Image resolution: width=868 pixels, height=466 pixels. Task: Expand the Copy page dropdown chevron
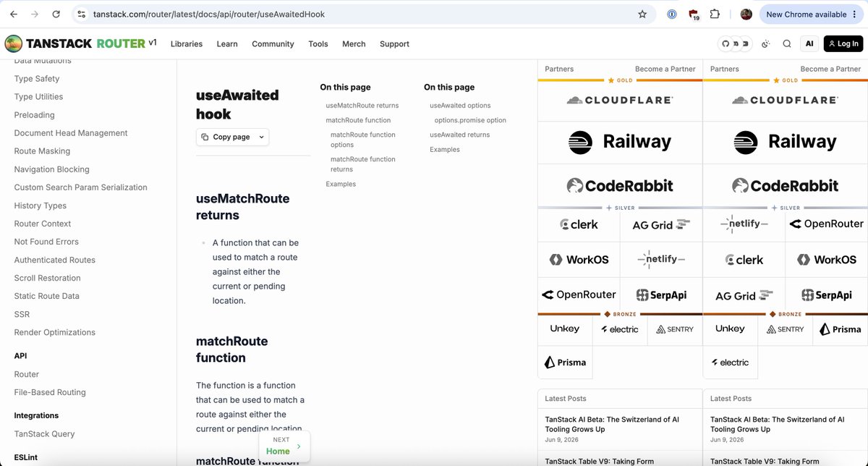261,137
